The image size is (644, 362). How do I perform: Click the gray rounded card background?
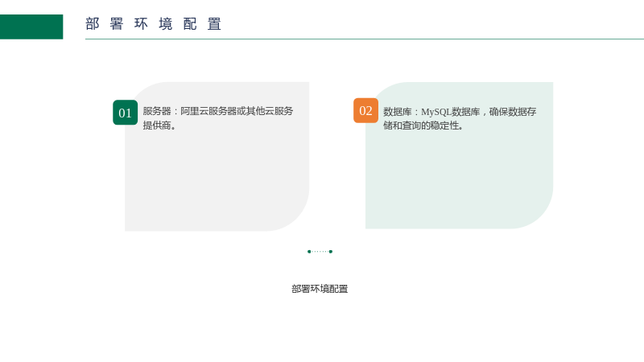217,156
